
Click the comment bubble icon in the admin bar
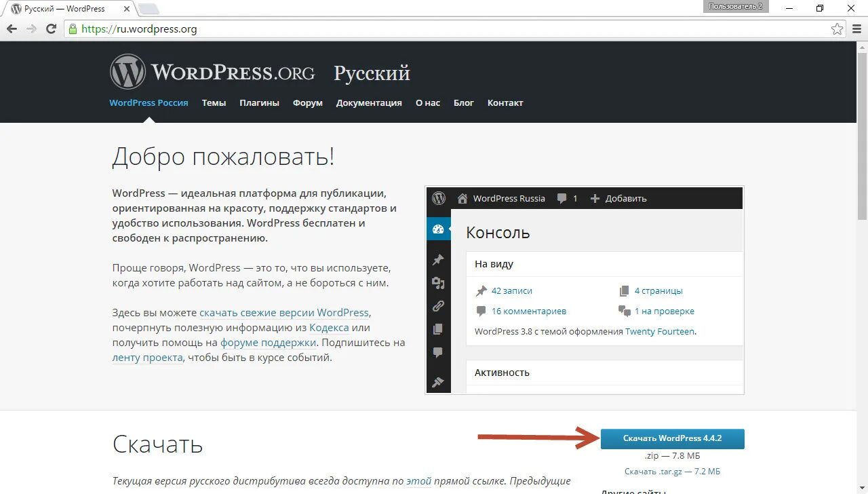[x=561, y=198]
